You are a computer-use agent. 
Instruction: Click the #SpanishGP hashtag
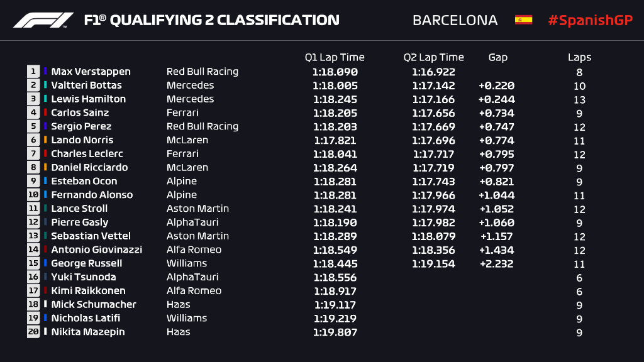(x=589, y=20)
